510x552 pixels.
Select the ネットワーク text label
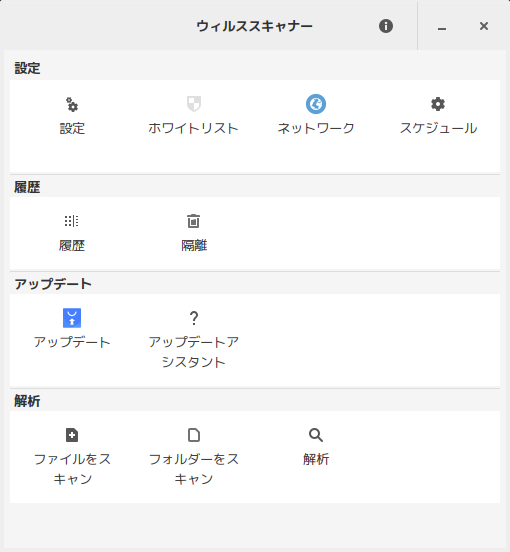point(316,128)
